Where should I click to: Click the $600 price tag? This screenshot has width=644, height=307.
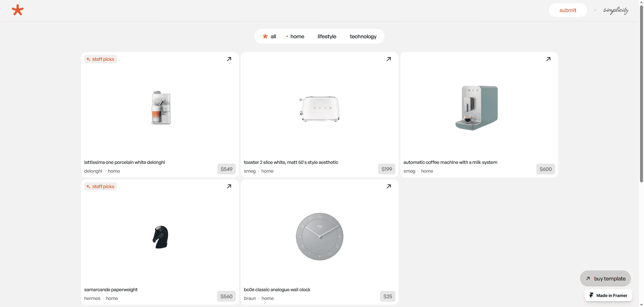546,169
